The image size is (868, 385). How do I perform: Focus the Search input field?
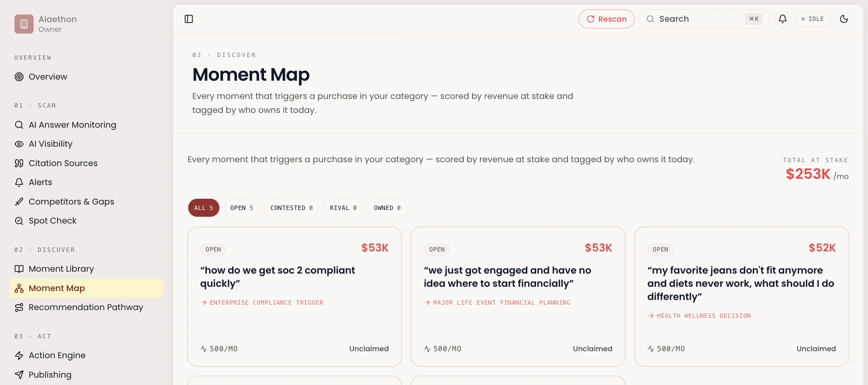pyautogui.click(x=704, y=19)
